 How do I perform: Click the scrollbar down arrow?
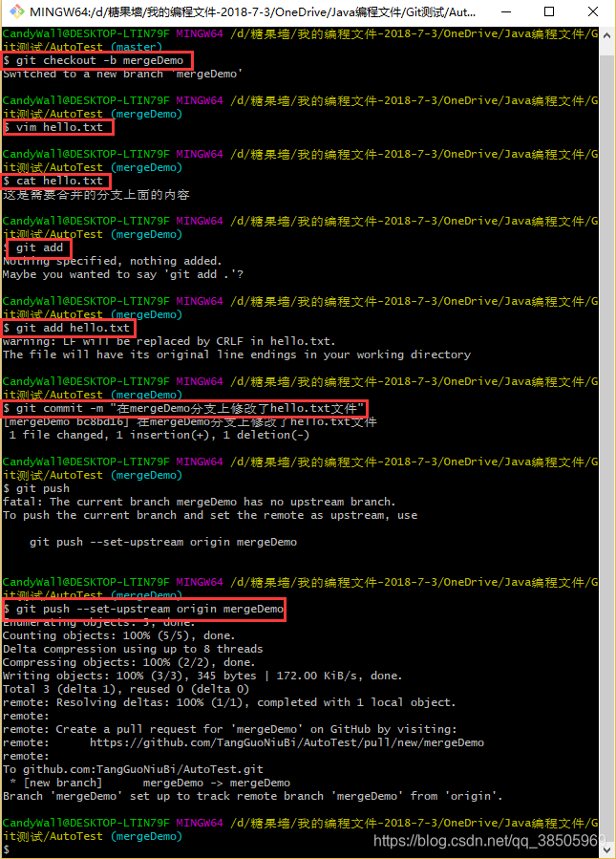[606, 850]
